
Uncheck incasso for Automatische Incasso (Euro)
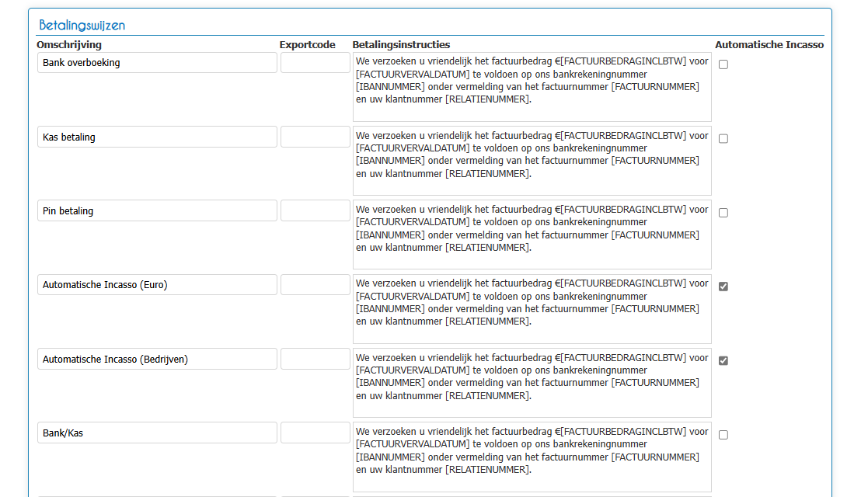pyautogui.click(x=723, y=287)
